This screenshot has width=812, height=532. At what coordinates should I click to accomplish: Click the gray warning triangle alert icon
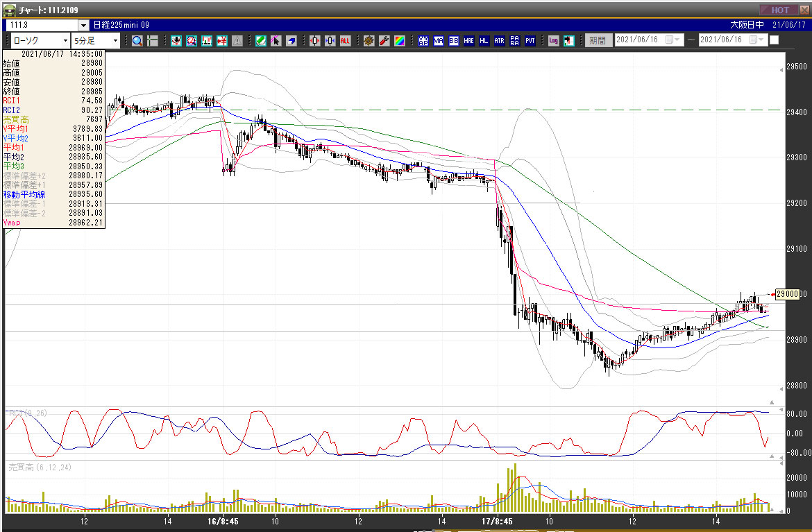click(x=237, y=40)
